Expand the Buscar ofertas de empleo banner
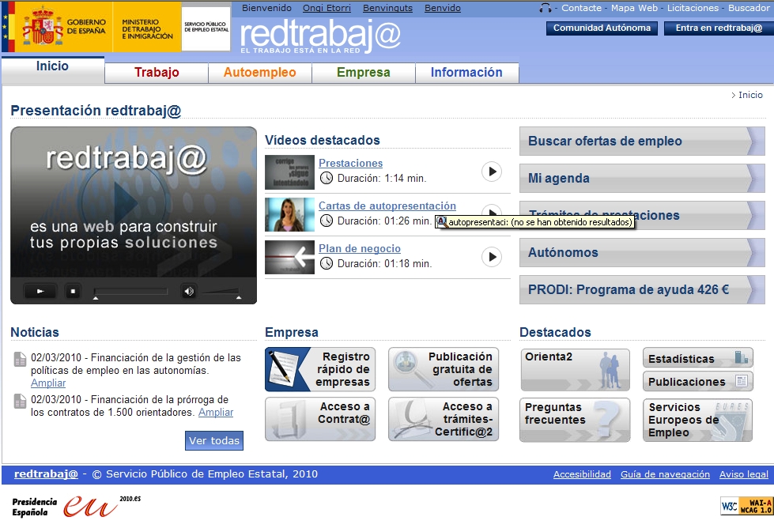This screenshot has width=774, height=532. pyautogui.click(x=641, y=141)
